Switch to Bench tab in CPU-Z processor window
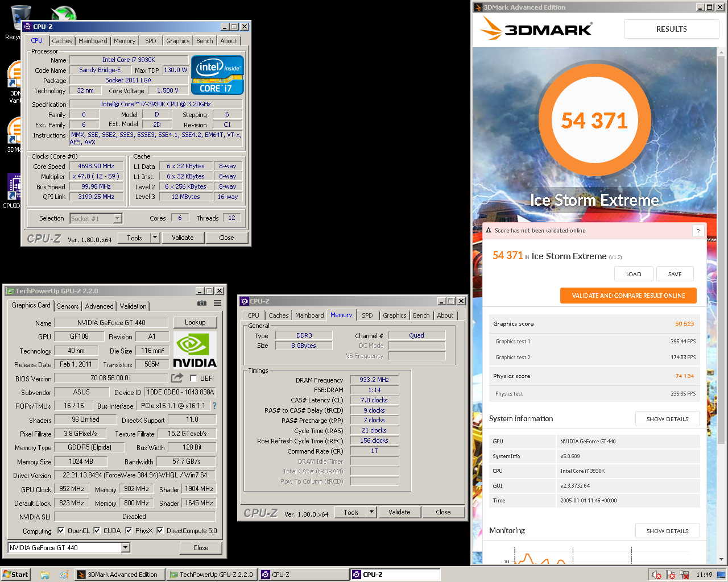 coord(205,41)
